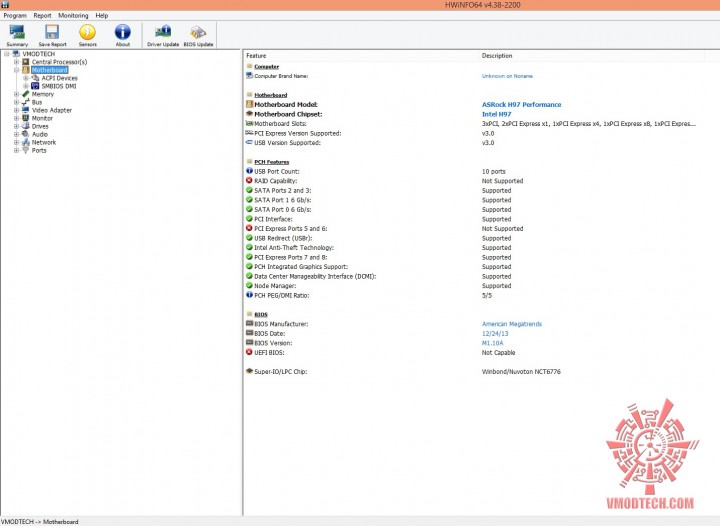This screenshot has height=526, width=720.
Task: Click the Memory module icon
Action: point(26,94)
